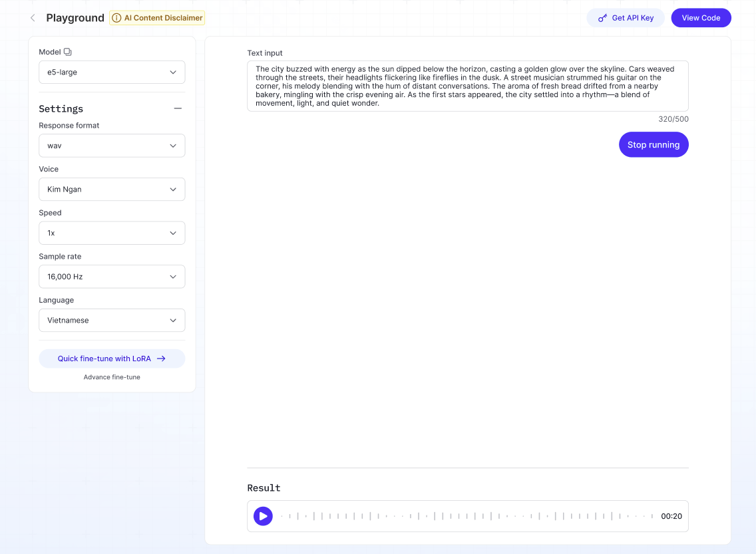Click the info icon in AI Content Disclaimer
756x554 pixels.
click(x=116, y=18)
